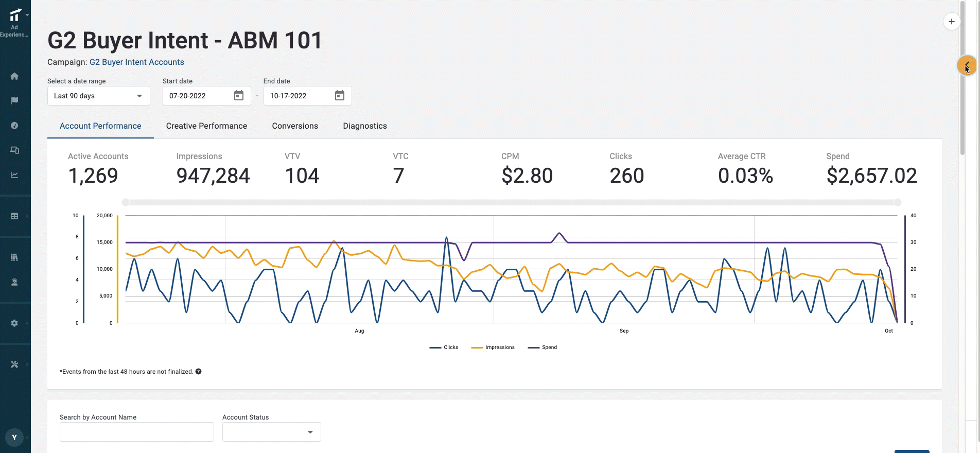
Task: Open the library books icon in the sidebar
Action: coord(14,257)
